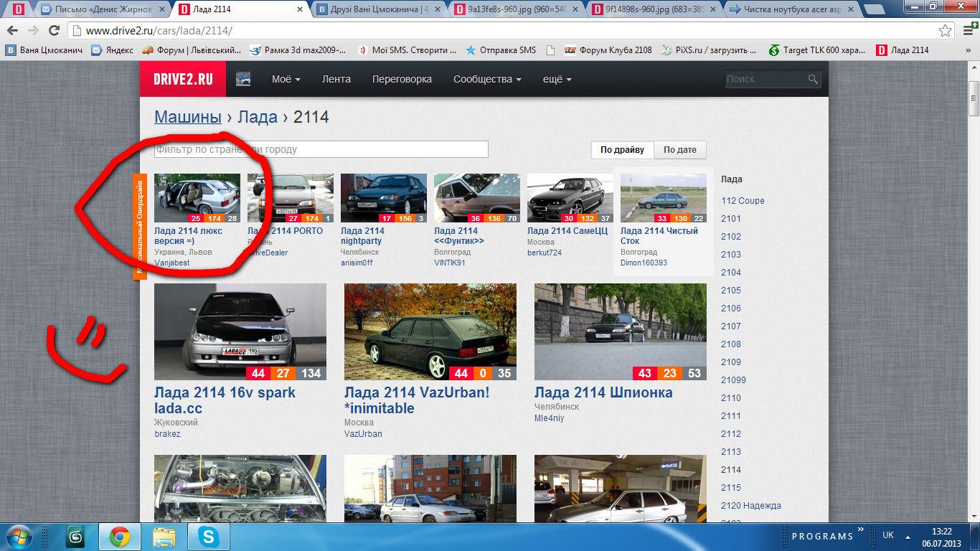Open Лада 2114 VazUrban! link
Image resolution: width=980 pixels, height=551 pixels.
click(x=417, y=400)
